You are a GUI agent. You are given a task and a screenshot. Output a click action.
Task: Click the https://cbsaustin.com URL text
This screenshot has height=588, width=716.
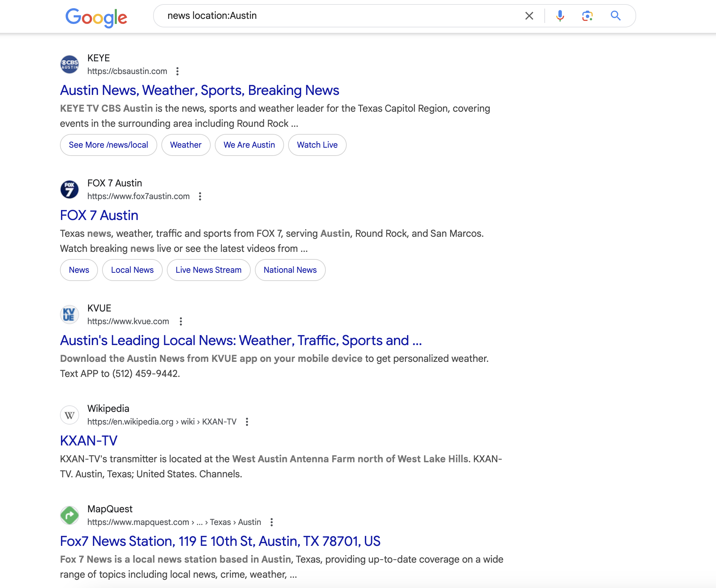coord(127,71)
